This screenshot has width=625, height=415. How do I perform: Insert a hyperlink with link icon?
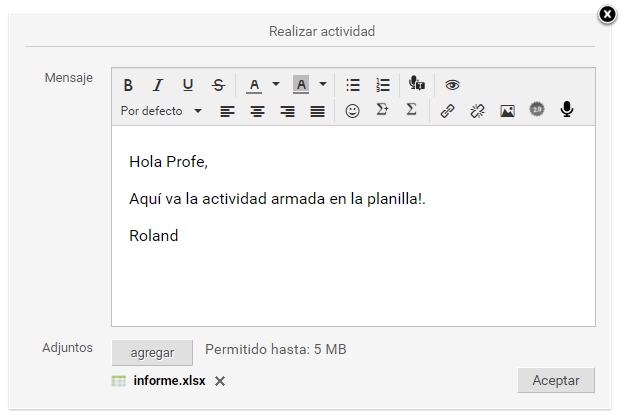point(447,111)
